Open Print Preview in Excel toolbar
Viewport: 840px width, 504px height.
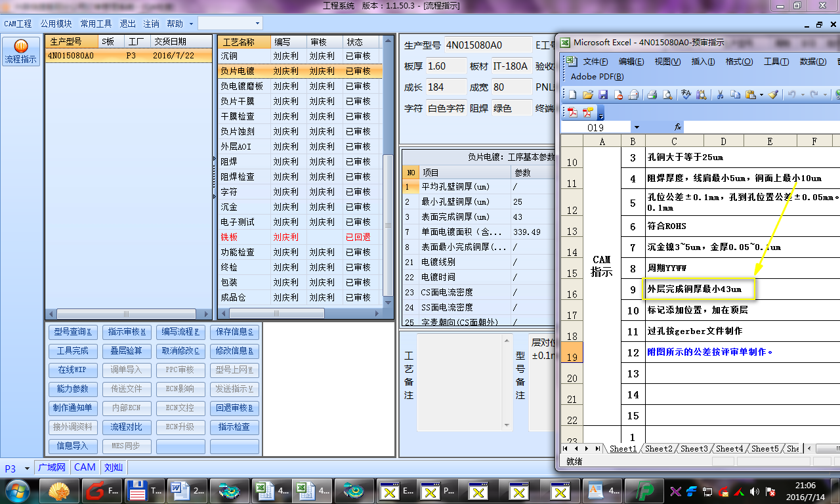[667, 94]
